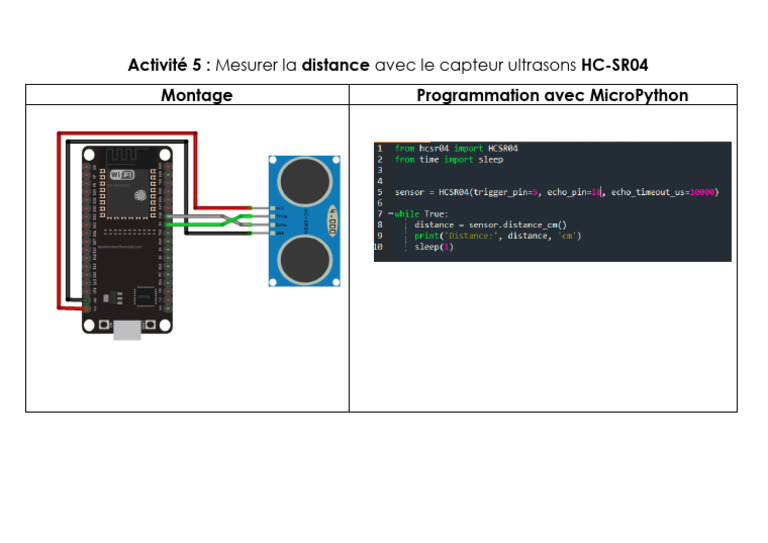This screenshot has width=768, height=543.
Task: Click the MicroPython code screenshot
Action: pyautogui.click(x=552, y=202)
